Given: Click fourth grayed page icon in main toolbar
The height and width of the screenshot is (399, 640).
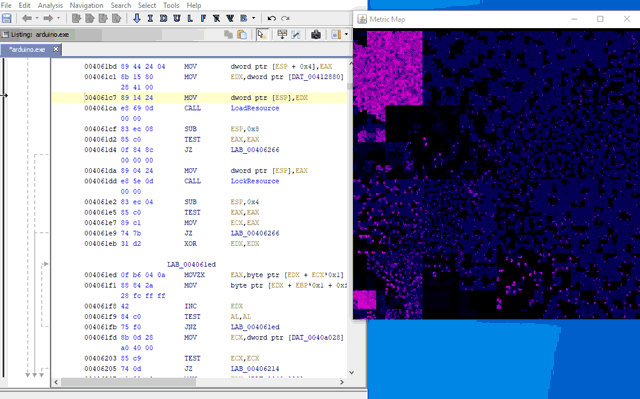Looking at the screenshot, I should (117, 18).
